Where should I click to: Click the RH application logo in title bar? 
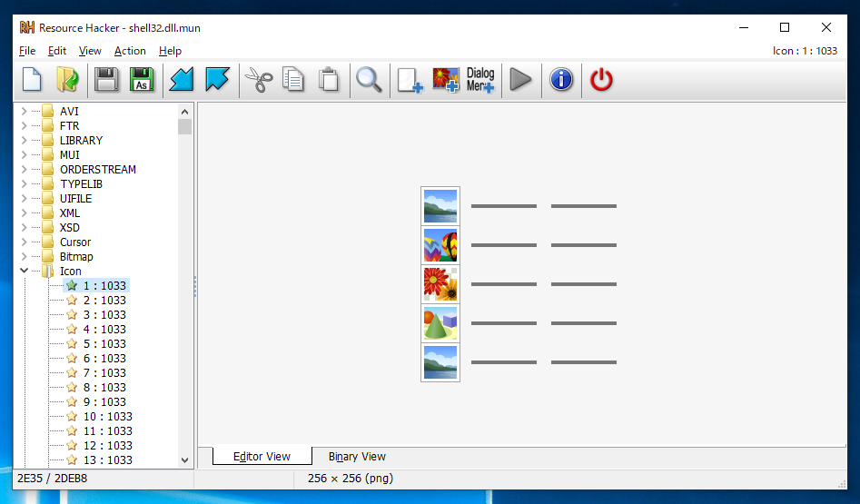pyautogui.click(x=27, y=27)
